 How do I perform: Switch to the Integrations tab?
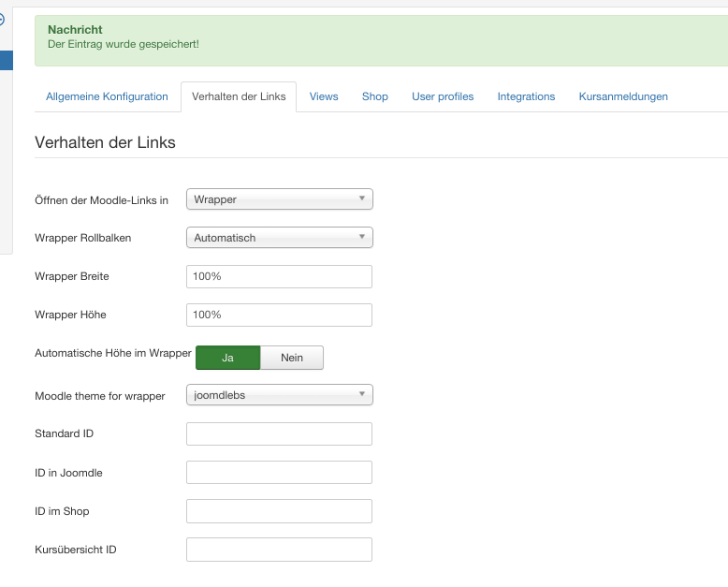526,96
